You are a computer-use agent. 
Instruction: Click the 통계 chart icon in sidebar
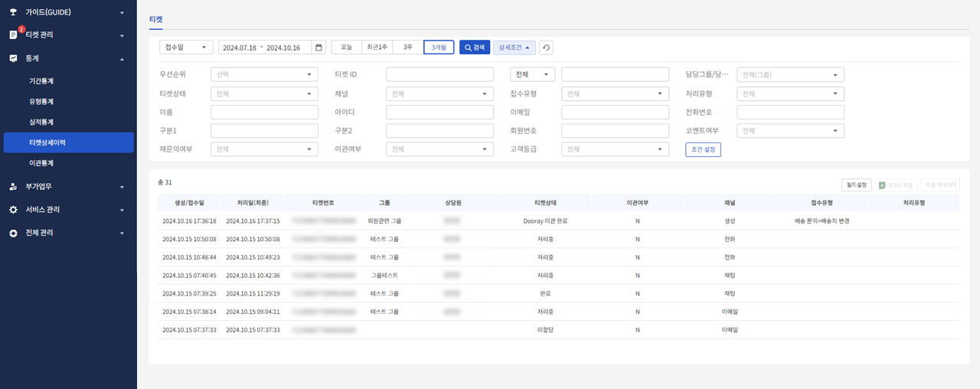click(x=13, y=58)
